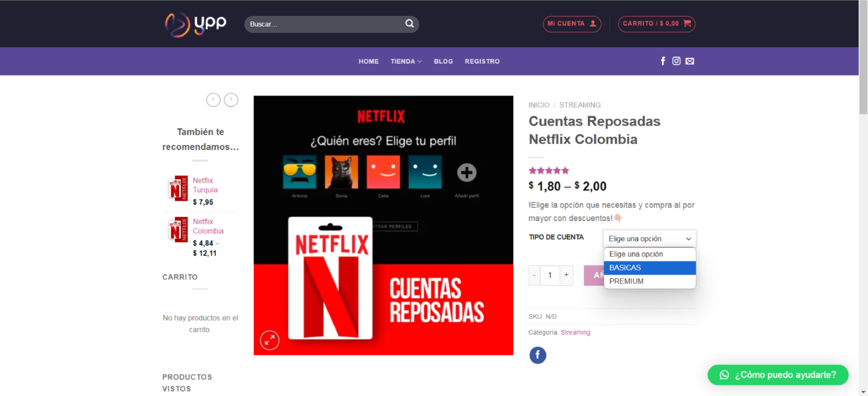Click the Upp logo in header
868x396 pixels.
coord(195,24)
